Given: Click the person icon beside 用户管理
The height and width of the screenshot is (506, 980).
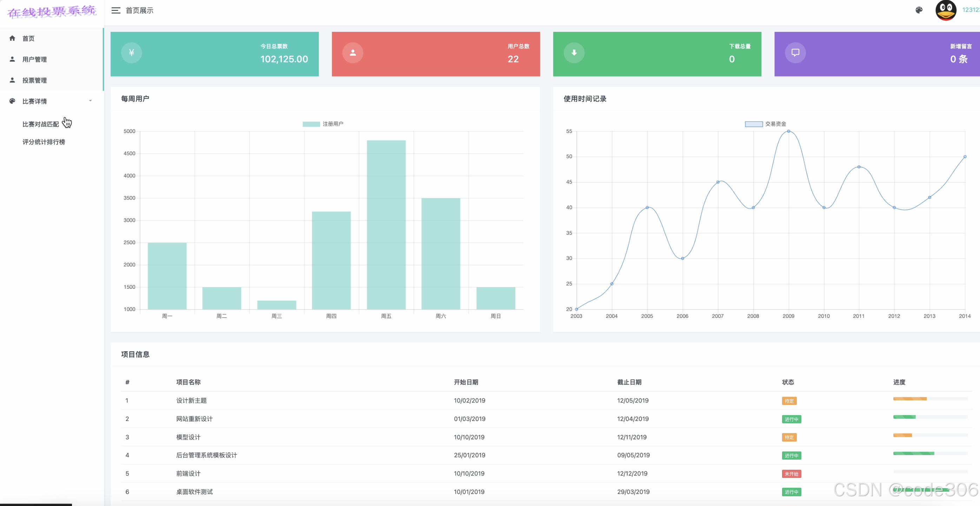Looking at the screenshot, I should point(12,59).
